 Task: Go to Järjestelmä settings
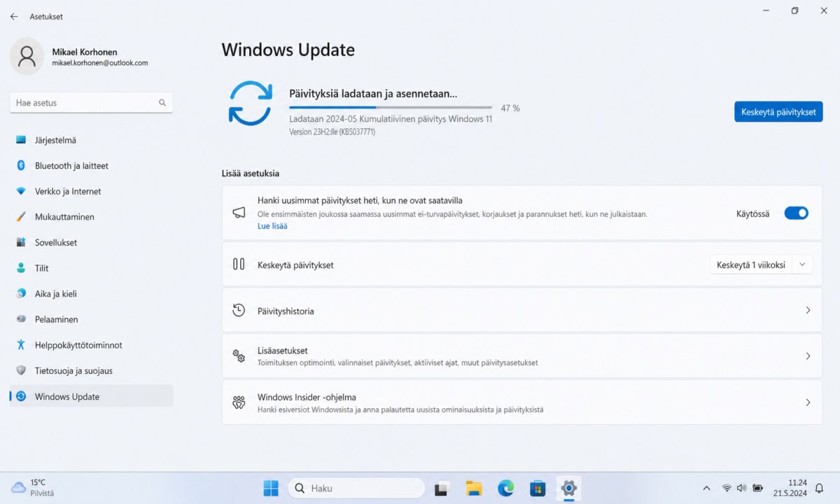91,140
